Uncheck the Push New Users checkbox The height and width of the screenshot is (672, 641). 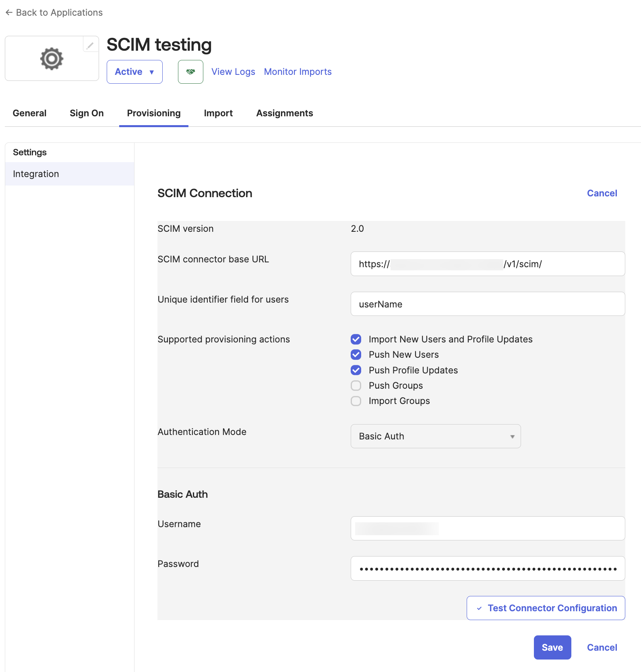(356, 355)
